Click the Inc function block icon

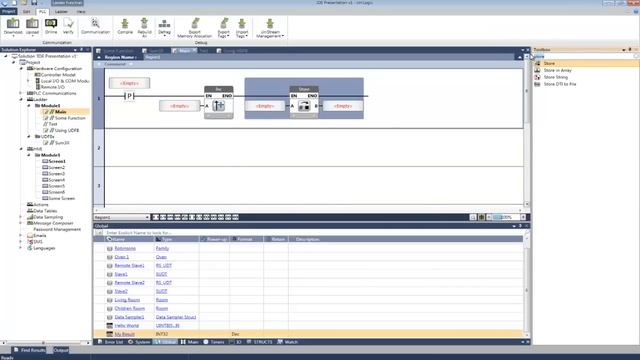[219, 106]
